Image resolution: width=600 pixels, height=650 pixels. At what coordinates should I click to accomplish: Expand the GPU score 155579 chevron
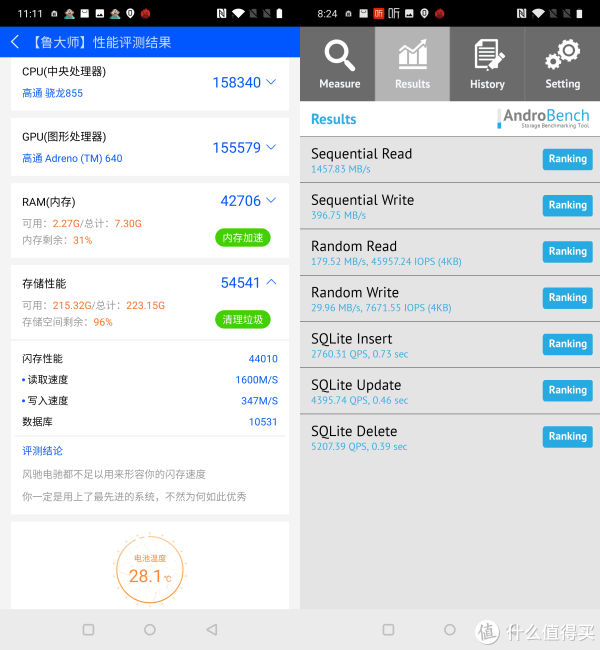tap(271, 147)
